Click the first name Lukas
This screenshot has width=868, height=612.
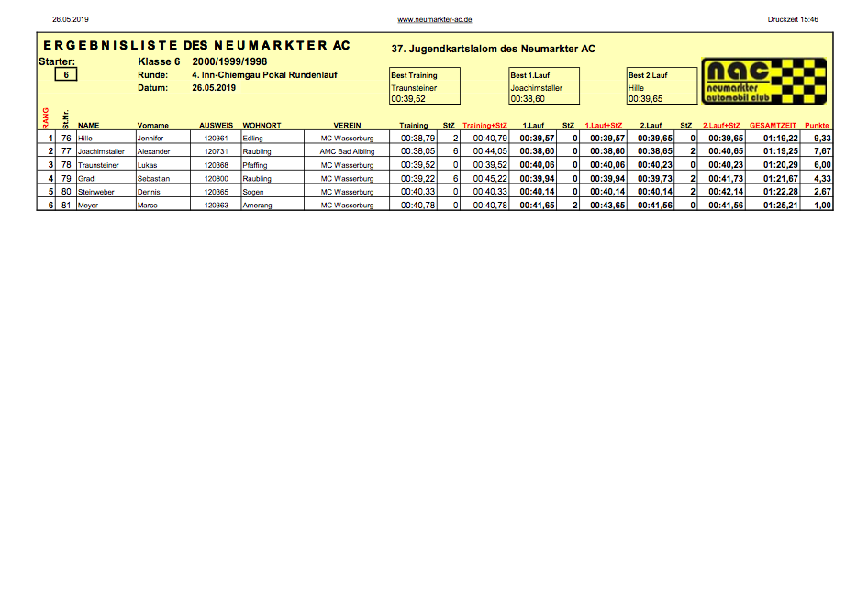147,165
